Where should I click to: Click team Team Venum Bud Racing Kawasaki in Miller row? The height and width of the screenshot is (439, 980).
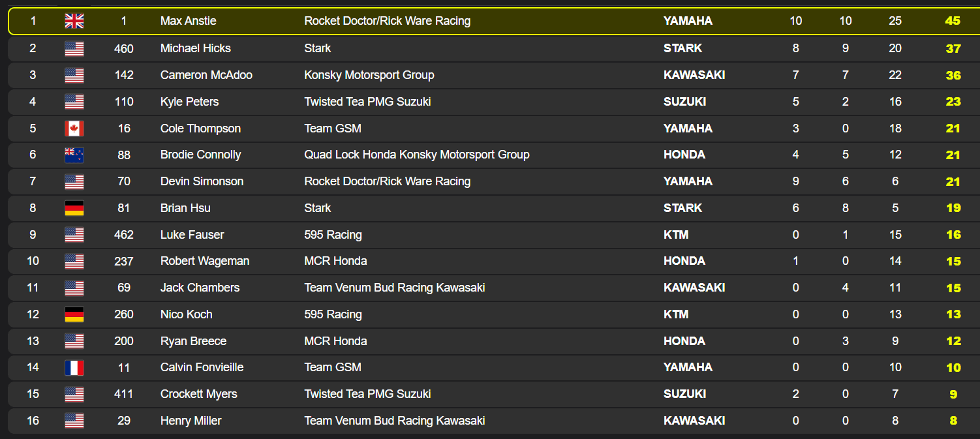click(x=395, y=421)
